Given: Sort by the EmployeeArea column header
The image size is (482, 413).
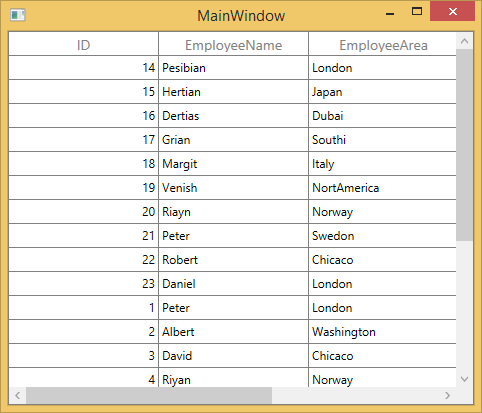Looking at the screenshot, I should pyautogui.click(x=383, y=44).
